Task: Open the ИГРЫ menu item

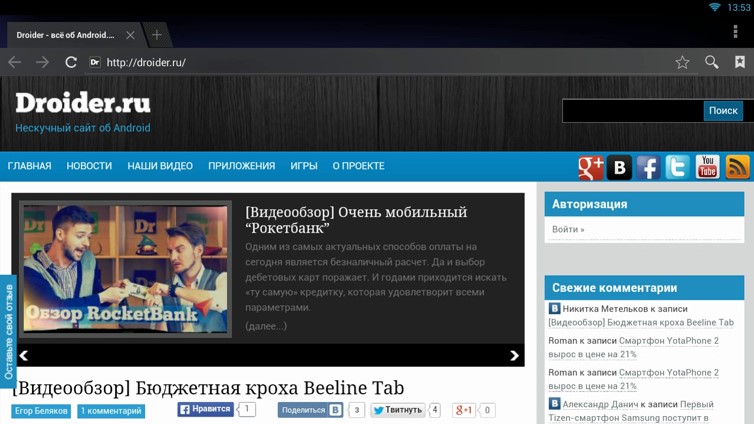Action: point(304,166)
